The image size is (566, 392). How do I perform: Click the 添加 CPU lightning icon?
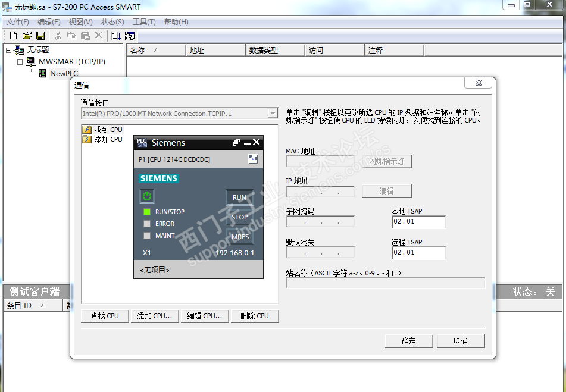click(87, 139)
